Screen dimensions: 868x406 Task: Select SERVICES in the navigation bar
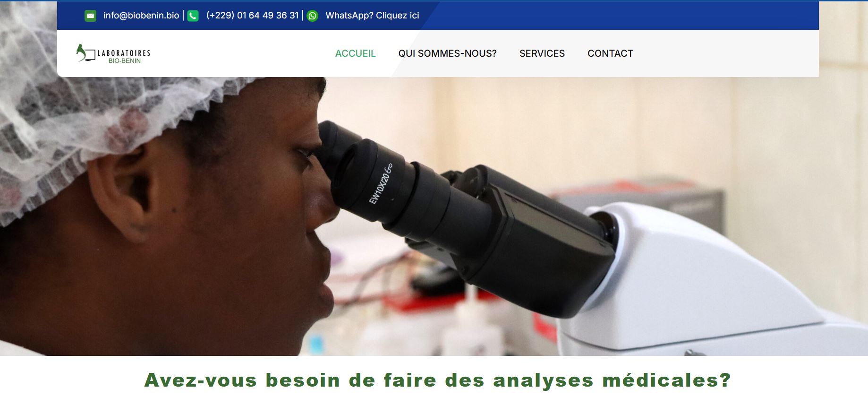pyautogui.click(x=542, y=53)
